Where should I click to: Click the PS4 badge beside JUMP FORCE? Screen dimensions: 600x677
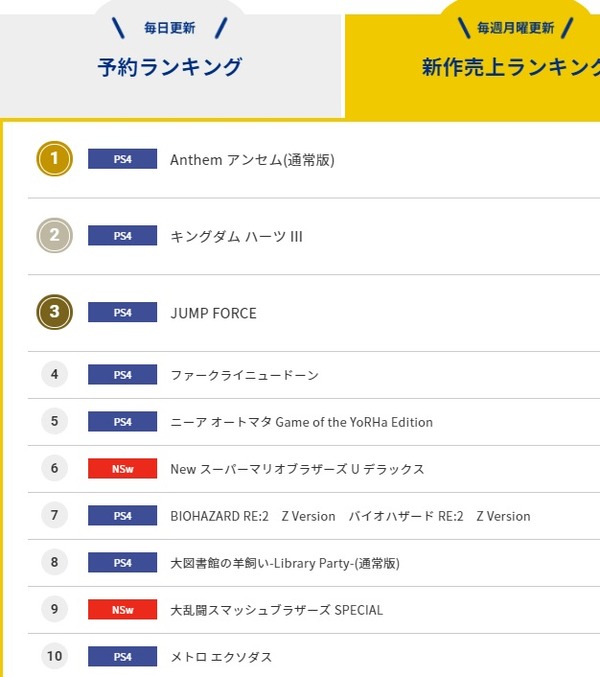(123, 312)
